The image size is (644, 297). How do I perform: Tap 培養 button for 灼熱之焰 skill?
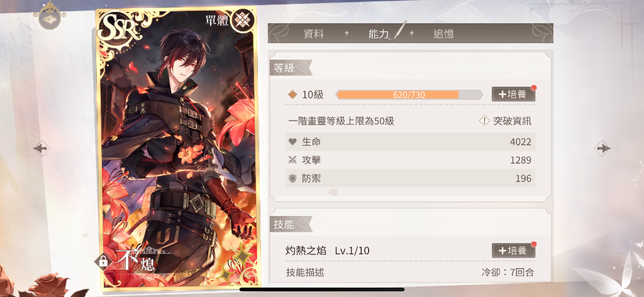click(513, 251)
